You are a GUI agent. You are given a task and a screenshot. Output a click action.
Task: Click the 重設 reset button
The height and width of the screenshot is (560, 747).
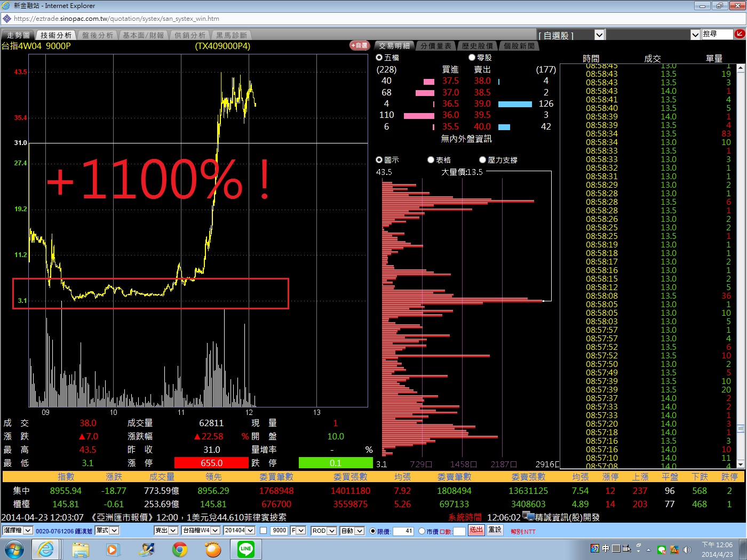click(x=495, y=530)
